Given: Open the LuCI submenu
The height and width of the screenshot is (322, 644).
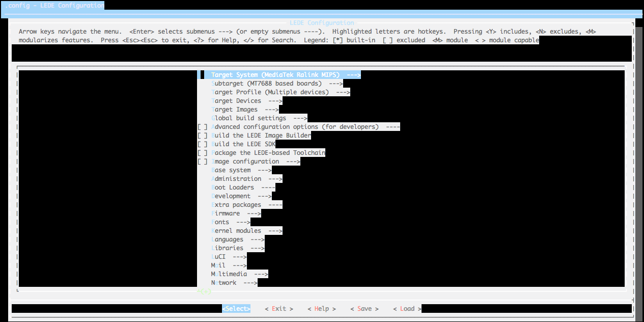Looking at the screenshot, I should (x=229, y=257).
